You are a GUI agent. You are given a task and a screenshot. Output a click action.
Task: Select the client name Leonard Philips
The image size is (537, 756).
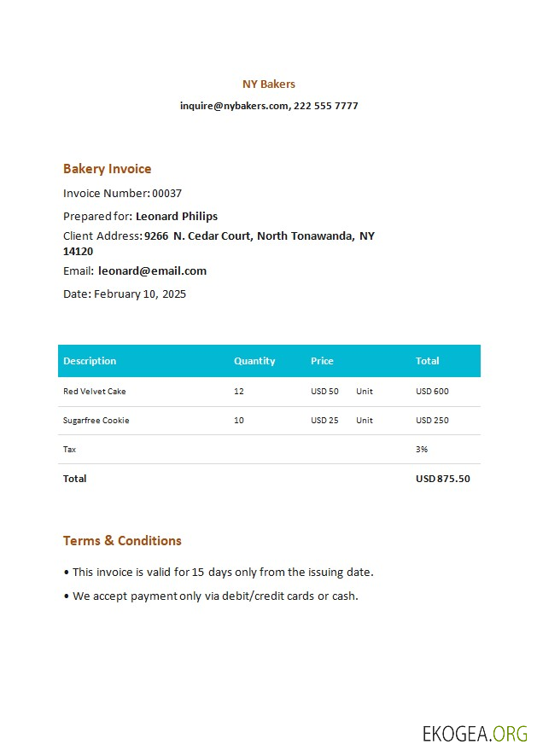(176, 216)
